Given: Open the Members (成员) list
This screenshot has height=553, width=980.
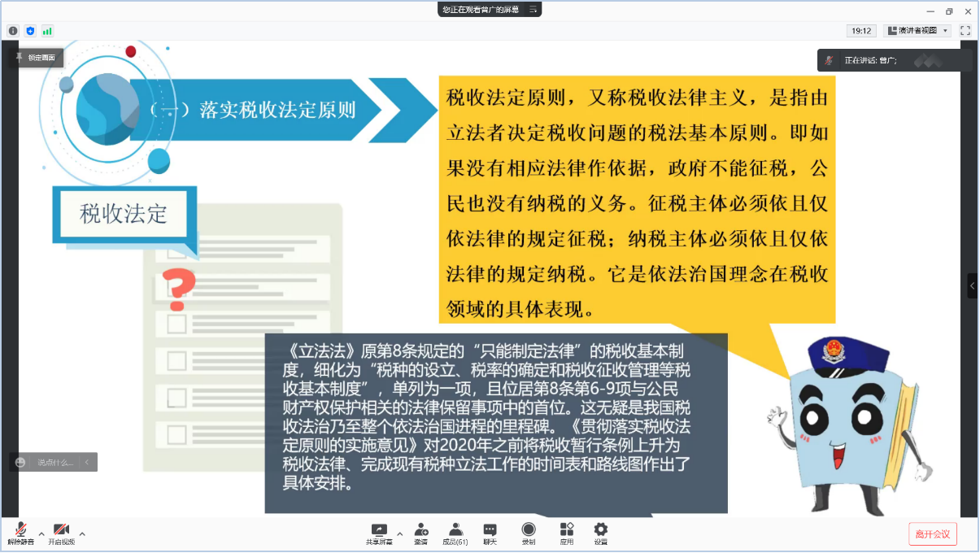Looking at the screenshot, I should click(455, 533).
